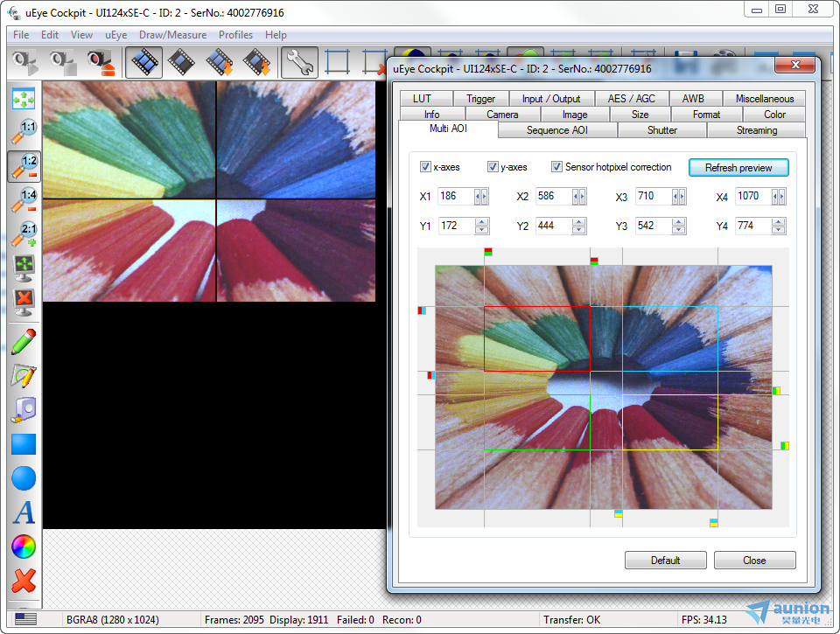Click the BGRA8 (1280 x 1024) status text

click(113, 619)
